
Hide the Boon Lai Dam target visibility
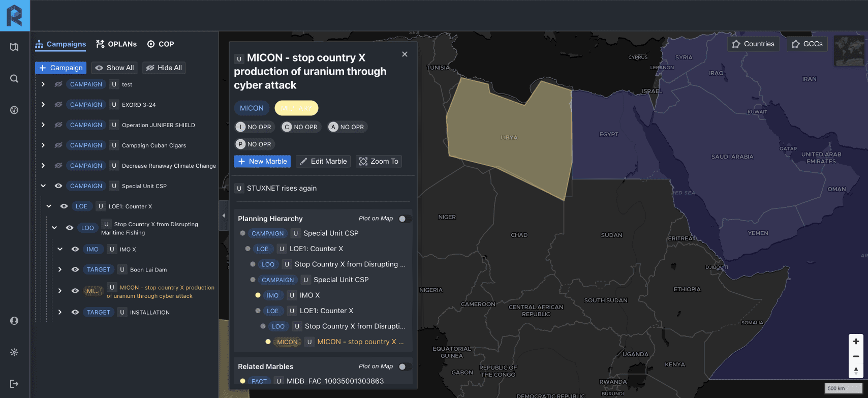(75, 269)
